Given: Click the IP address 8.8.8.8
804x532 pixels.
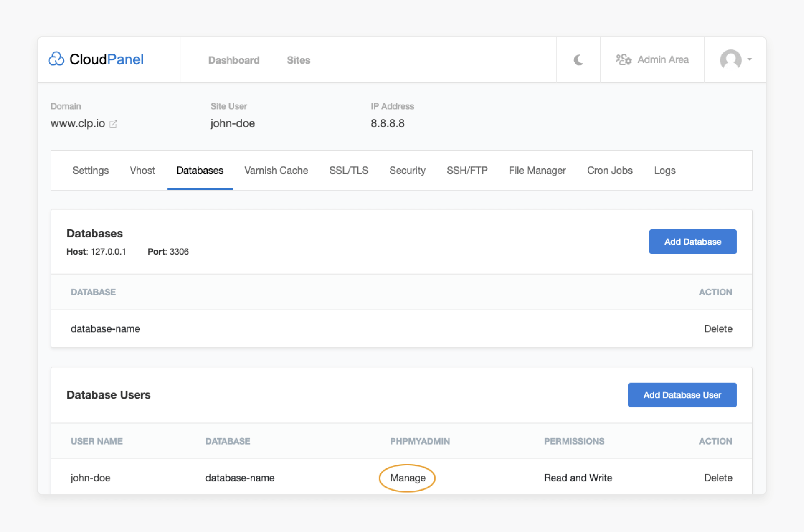Looking at the screenshot, I should (388, 123).
